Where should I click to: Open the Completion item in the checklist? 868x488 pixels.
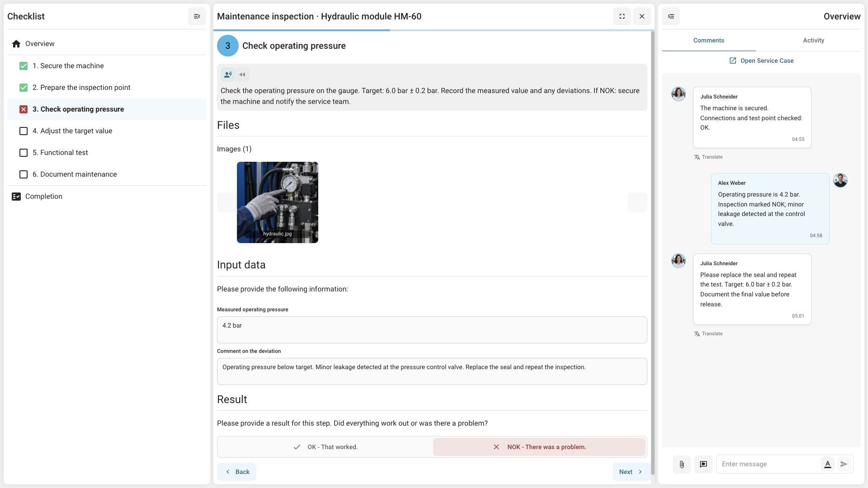[107, 197]
